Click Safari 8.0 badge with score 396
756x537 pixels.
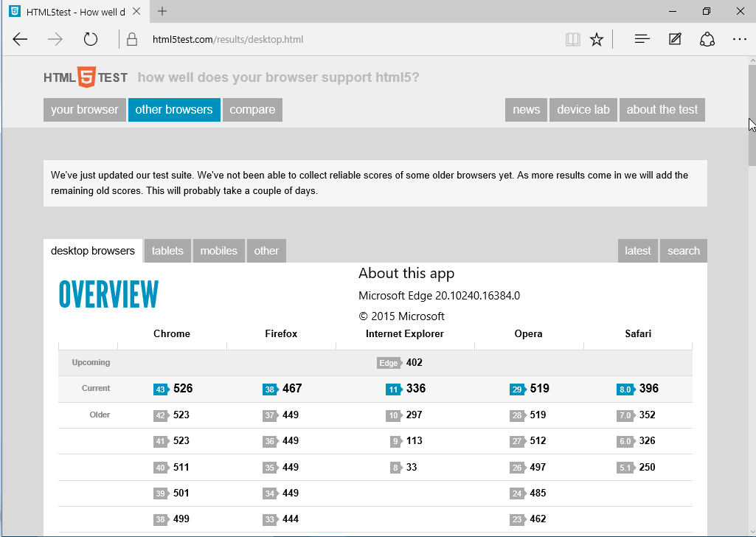[x=626, y=389]
